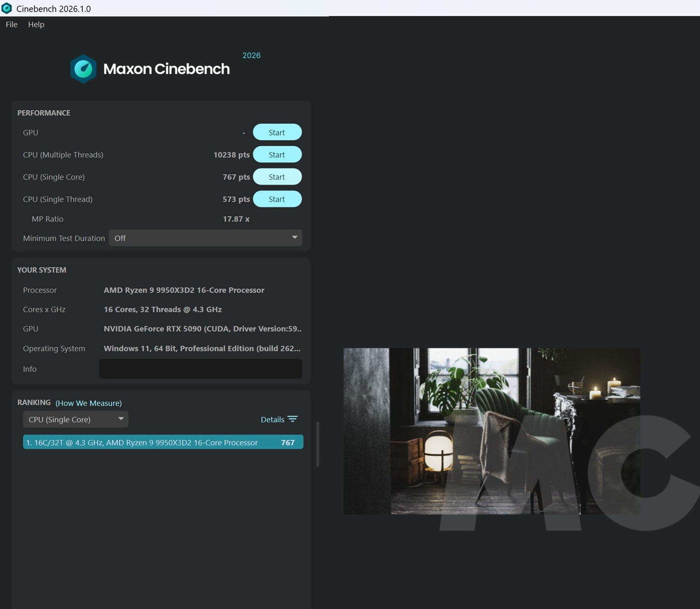Click the ranking list scrollbar
The width and height of the screenshot is (700, 609).
click(318, 444)
